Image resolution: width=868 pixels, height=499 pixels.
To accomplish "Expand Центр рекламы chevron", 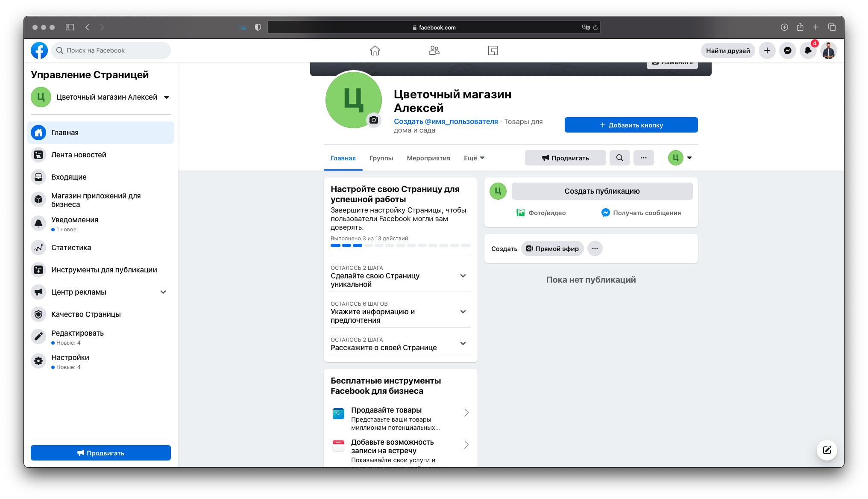I will (x=163, y=292).
